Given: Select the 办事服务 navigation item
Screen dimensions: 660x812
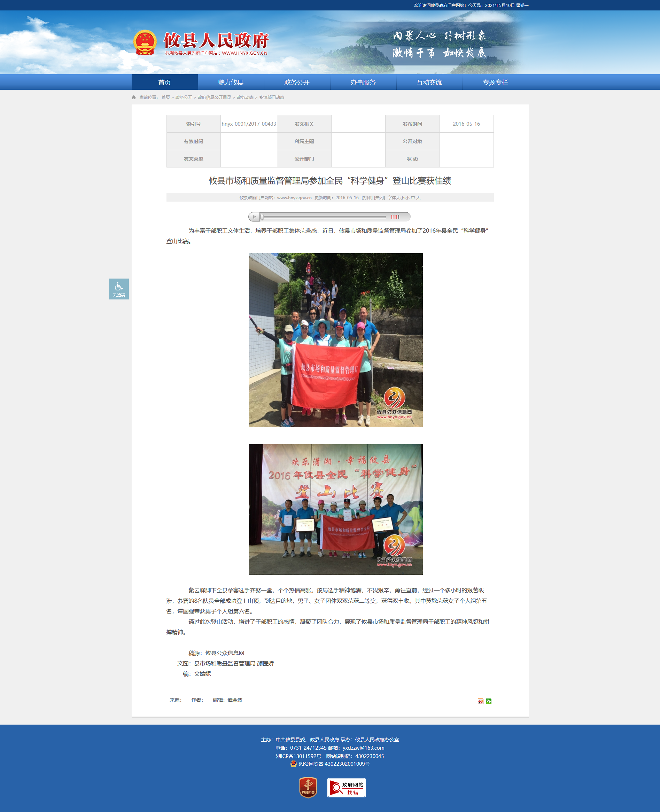Looking at the screenshot, I should point(363,82).
